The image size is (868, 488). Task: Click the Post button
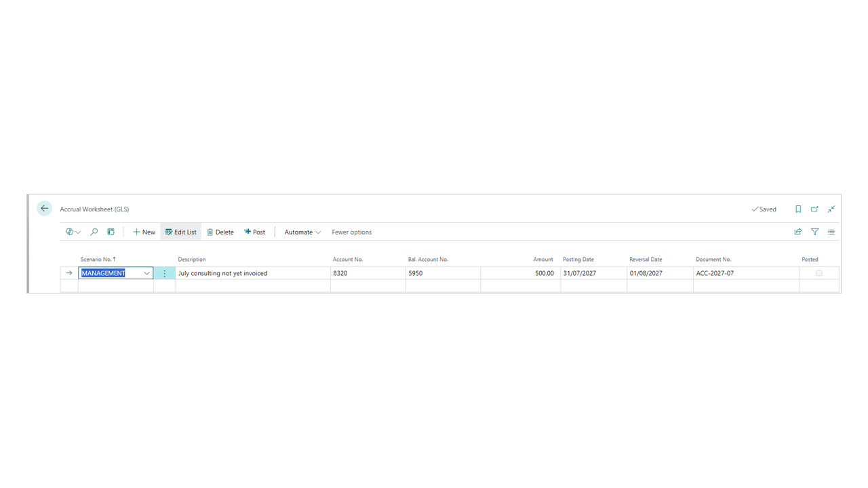click(x=255, y=232)
